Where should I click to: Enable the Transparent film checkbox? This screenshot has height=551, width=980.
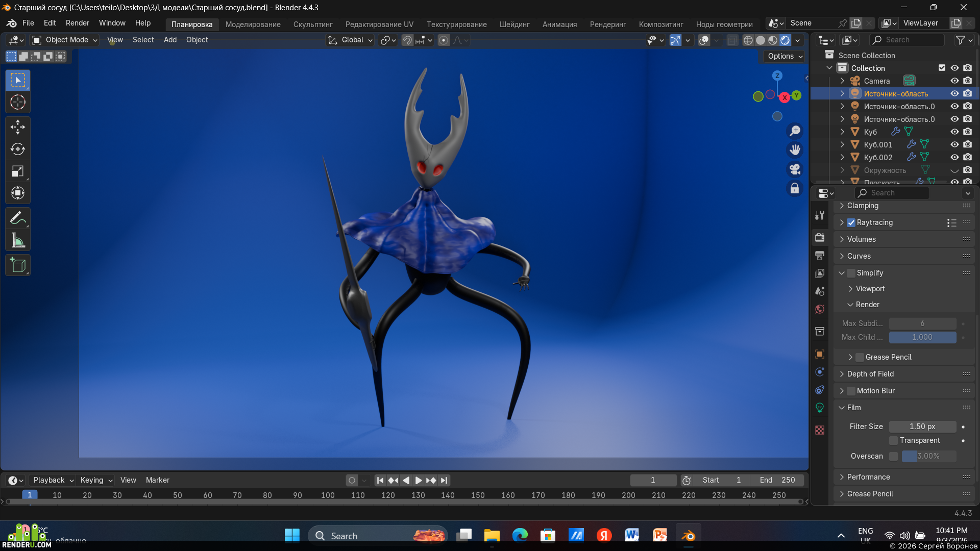(x=893, y=440)
